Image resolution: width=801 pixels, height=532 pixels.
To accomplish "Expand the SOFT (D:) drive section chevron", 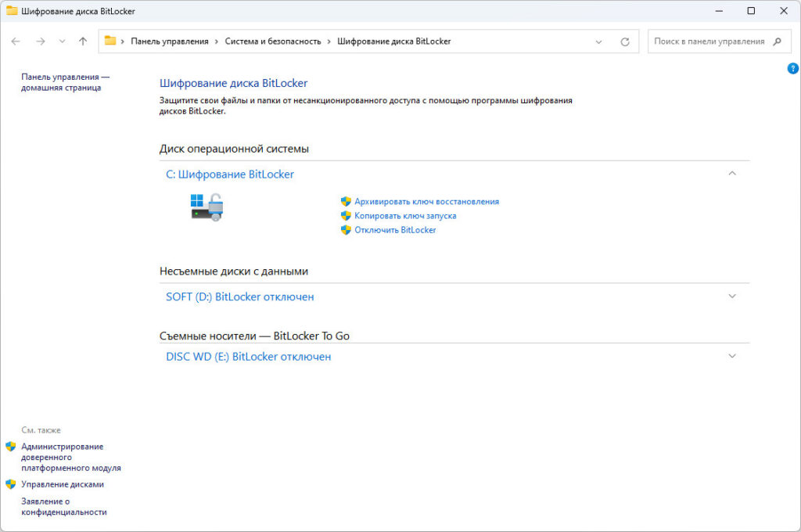I will [x=732, y=297].
